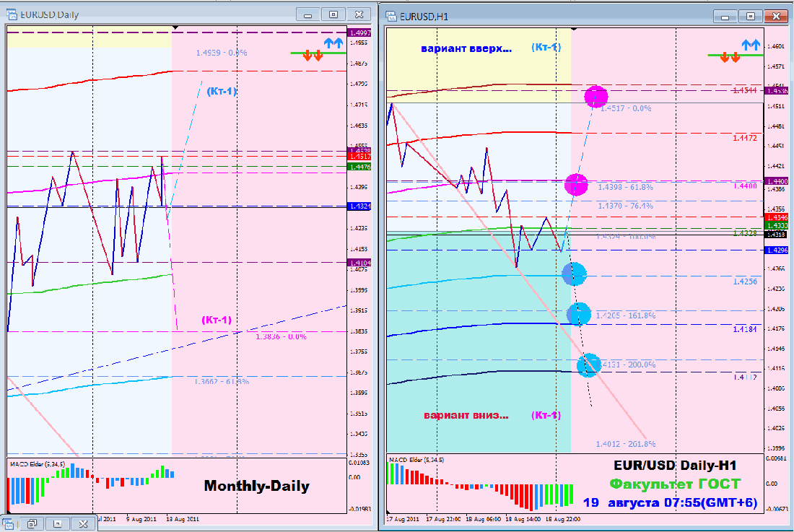Select blue circle at 1.4131 level

click(x=588, y=365)
